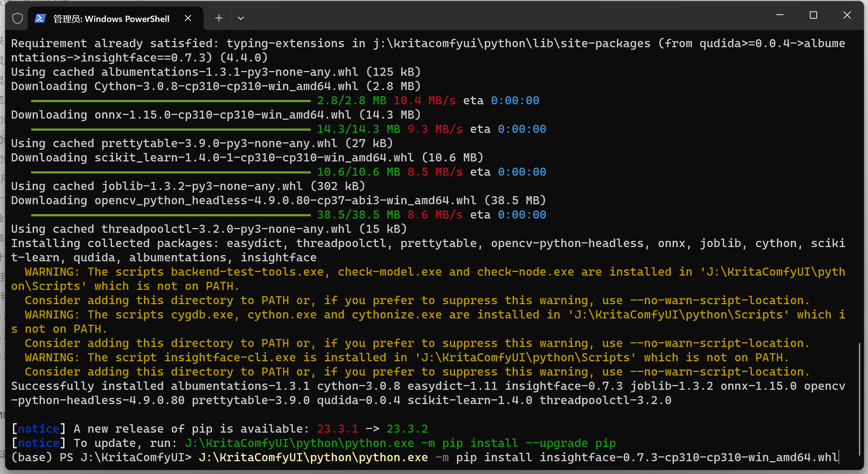Close the 管理员: Windows PowerShell tab

click(188, 18)
